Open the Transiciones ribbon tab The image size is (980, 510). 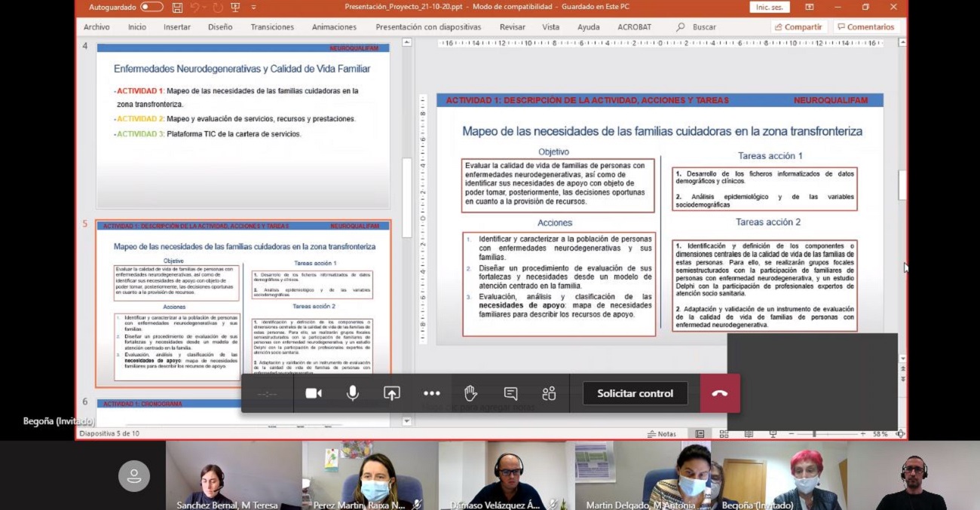pos(272,27)
